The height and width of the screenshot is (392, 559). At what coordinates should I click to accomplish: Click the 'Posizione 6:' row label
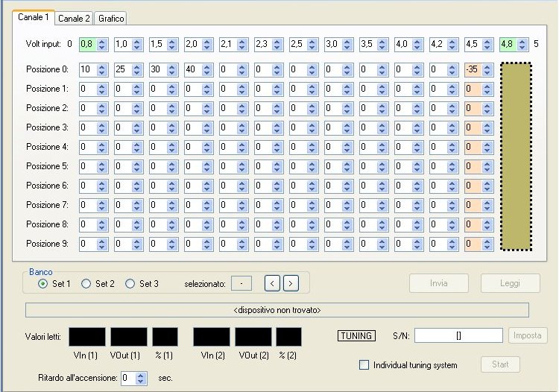point(47,186)
